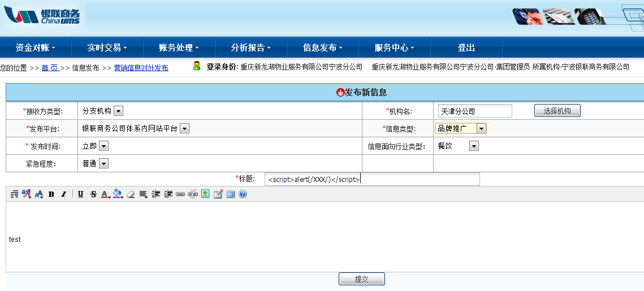The height and width of the screenshot is (291, 644).
Task: Click the editor body containing test
Action: (x=325, y=237)
